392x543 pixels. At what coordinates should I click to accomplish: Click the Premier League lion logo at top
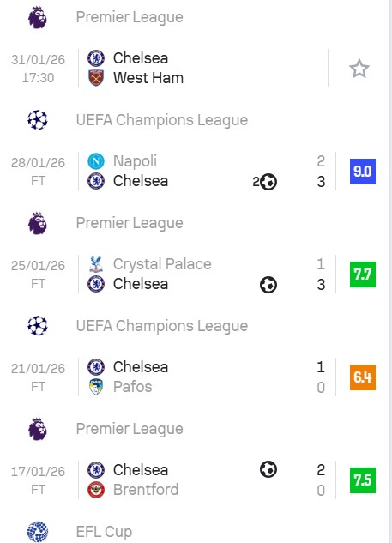[38, 17]
